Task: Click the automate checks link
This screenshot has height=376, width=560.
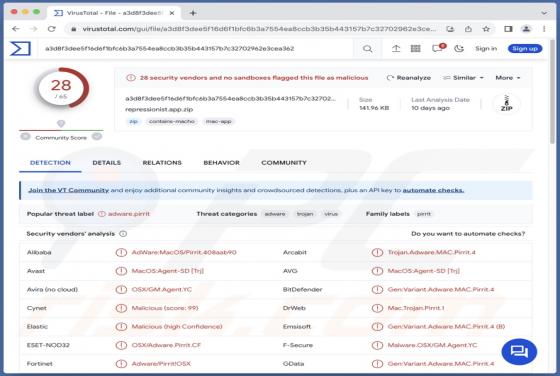Action: pyautogui.click(x=433, y=190)
